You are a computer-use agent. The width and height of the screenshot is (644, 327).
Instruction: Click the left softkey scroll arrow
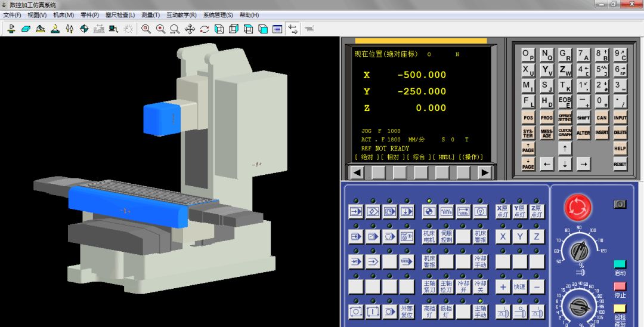(356, 172)
